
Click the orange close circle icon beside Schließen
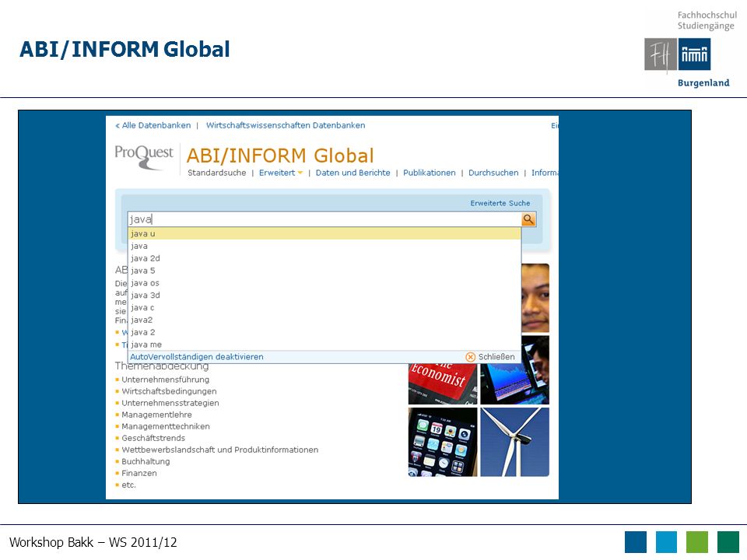470,357
